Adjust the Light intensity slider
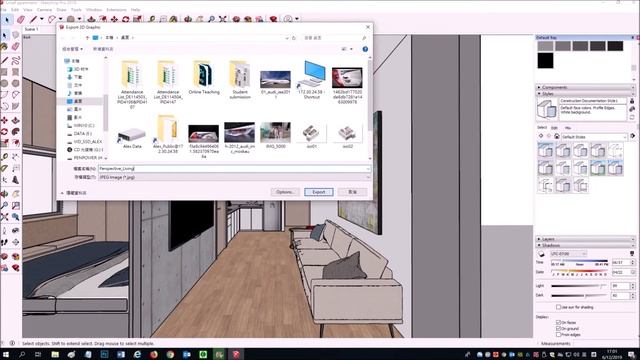The image size is (640, 360). pyautogui.click(x=579, y=286)
